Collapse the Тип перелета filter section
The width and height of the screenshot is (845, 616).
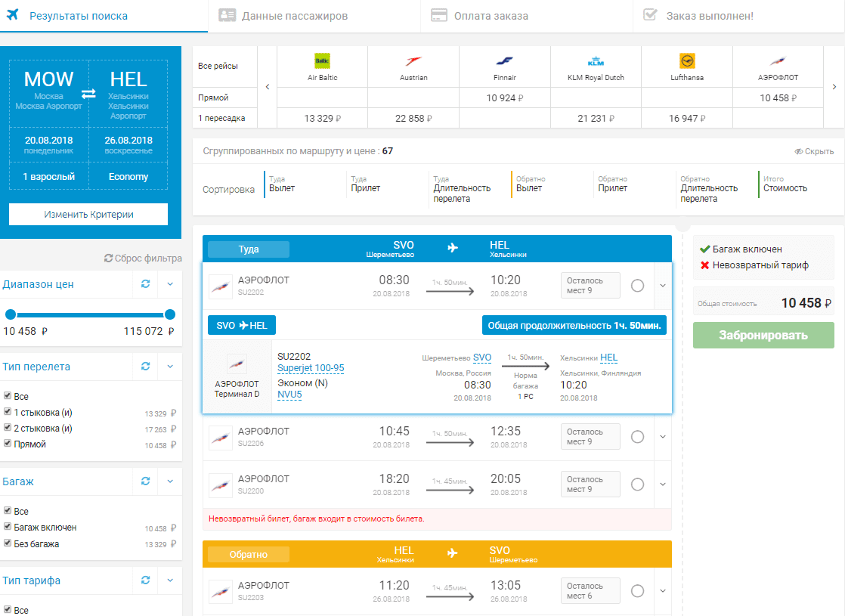[170, 367]
